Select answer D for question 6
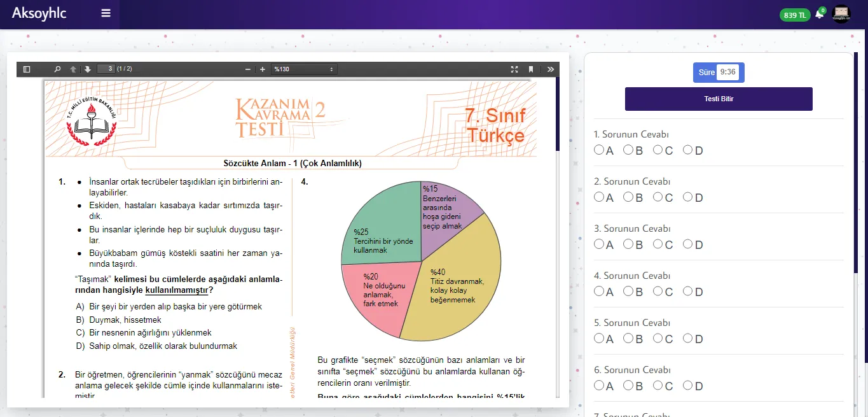This screenshot has height=417, width=868. (x=687, y=385)
